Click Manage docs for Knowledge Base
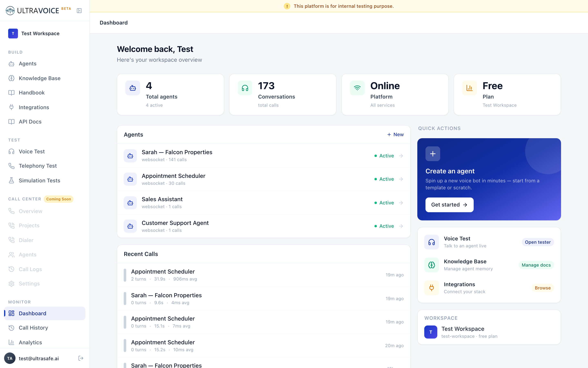Image resolution: width=588 pixels, height=368 pixels. (536, 265)
